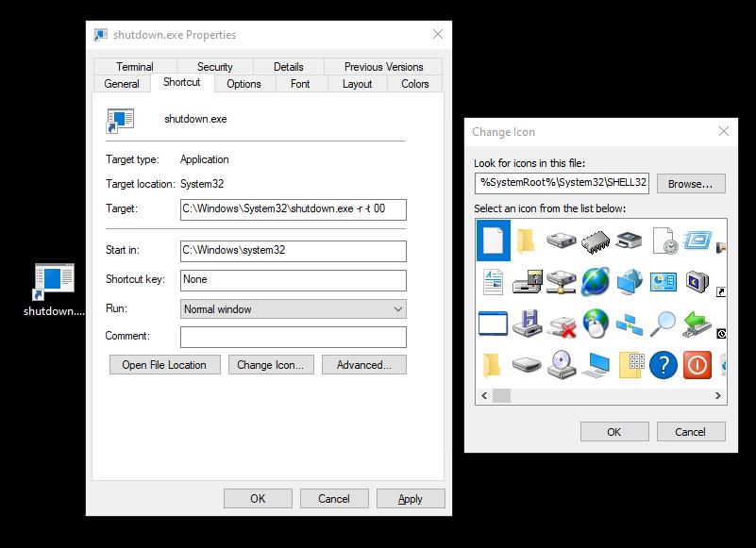Click into the Shortcut key field
Image resolution: width=756 pixels, height=548 pixels.
coord(293,280)
